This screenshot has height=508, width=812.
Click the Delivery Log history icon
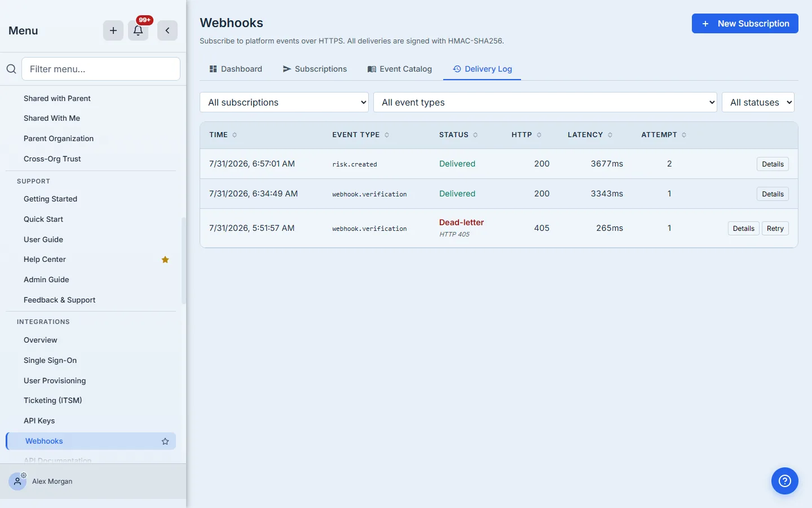click(457, 69)
